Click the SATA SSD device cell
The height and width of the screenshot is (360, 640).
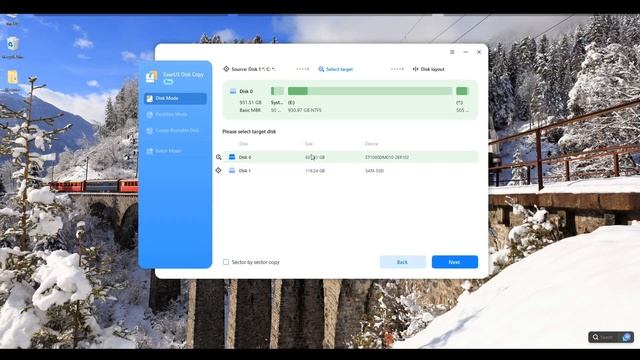click(374, 171)
